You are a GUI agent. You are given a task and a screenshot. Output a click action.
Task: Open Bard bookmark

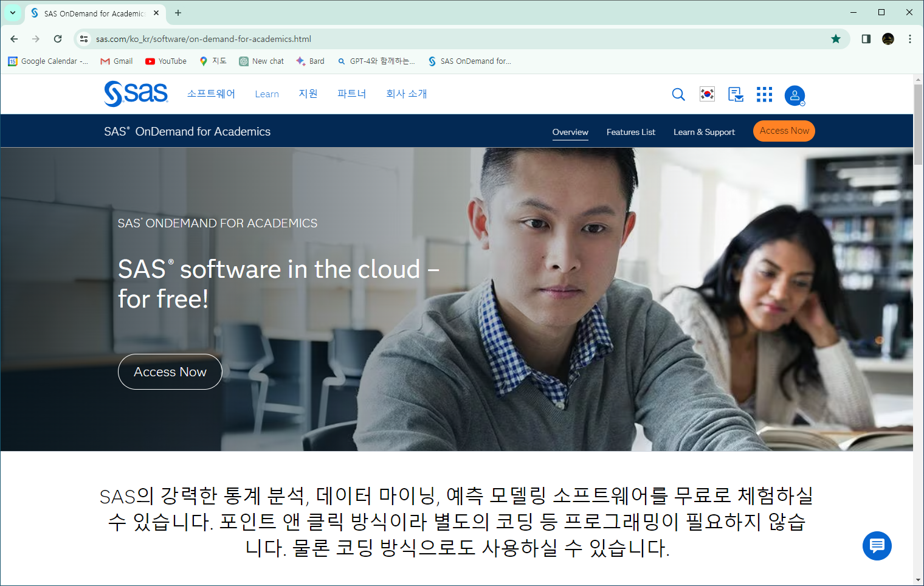(310, 61)
